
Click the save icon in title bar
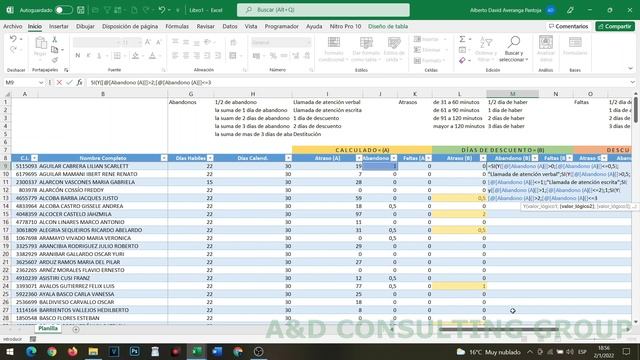[x=81, y=10]
